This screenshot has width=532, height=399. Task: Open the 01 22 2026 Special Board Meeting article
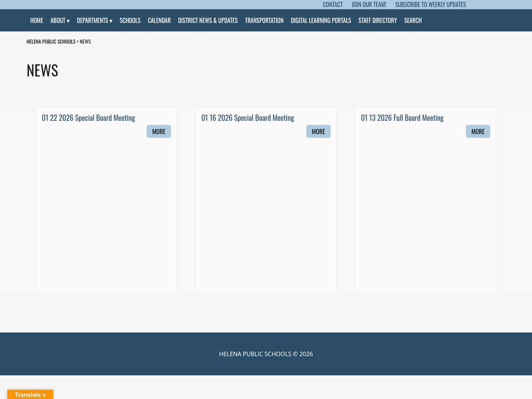pyautogui.click(x=88, y=117)
